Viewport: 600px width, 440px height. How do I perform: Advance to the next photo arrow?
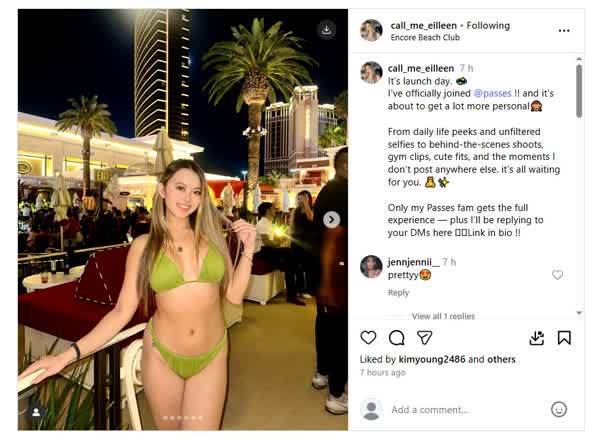[331, 220]
